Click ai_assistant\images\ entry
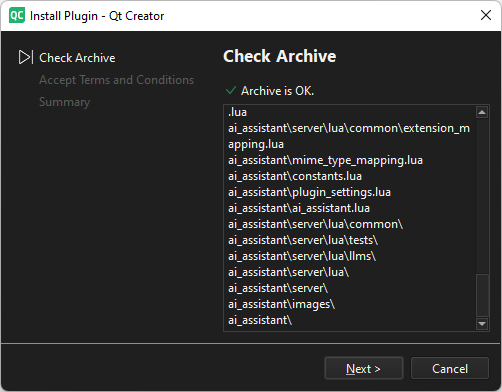This screenshot has width=502, height=392. 281,304
